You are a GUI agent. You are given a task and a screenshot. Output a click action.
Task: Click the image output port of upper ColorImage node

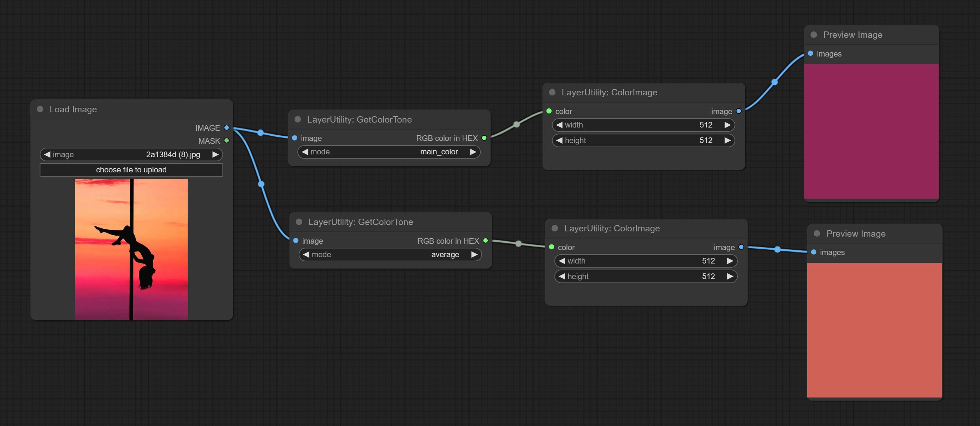(738, 111)
